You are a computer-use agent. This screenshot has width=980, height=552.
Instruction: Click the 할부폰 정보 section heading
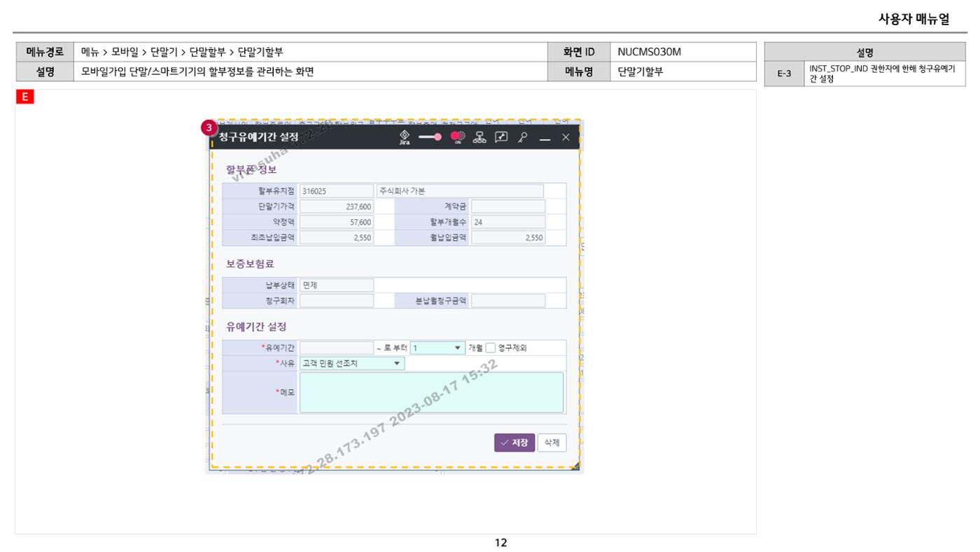[251, 170]
